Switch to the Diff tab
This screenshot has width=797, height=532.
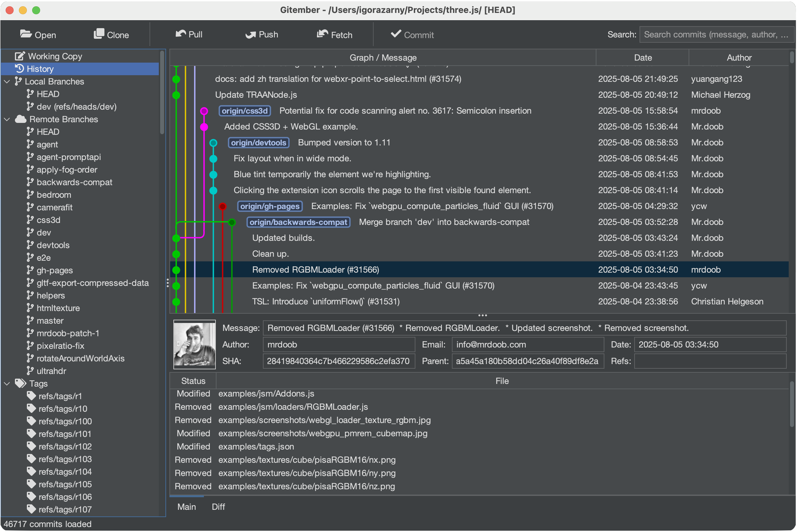(x=218, y=506)
